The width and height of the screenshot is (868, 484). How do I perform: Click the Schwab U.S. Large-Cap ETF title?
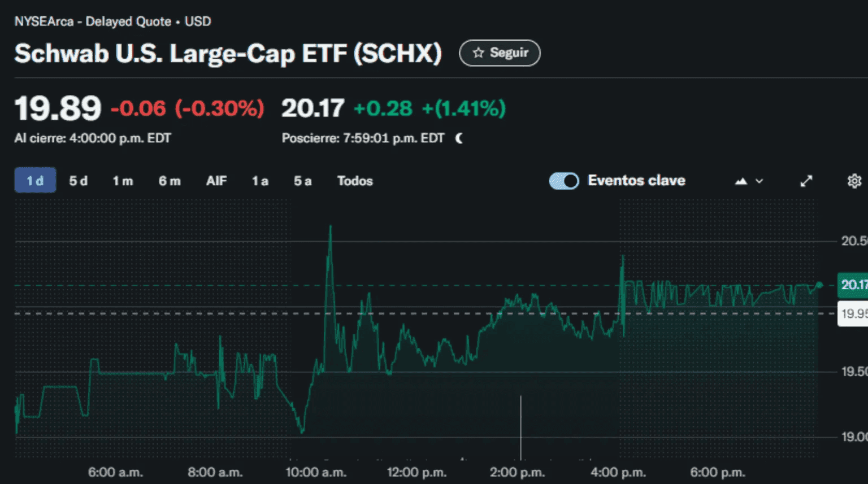coord(228,54)
